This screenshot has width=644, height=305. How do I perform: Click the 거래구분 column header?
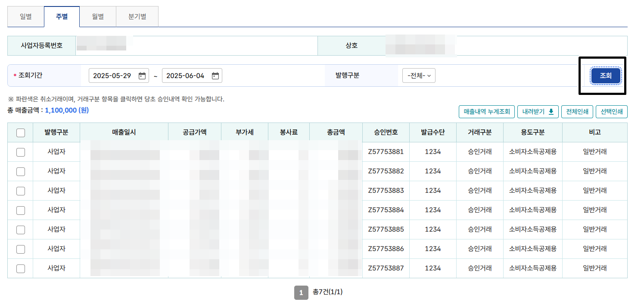480,132
